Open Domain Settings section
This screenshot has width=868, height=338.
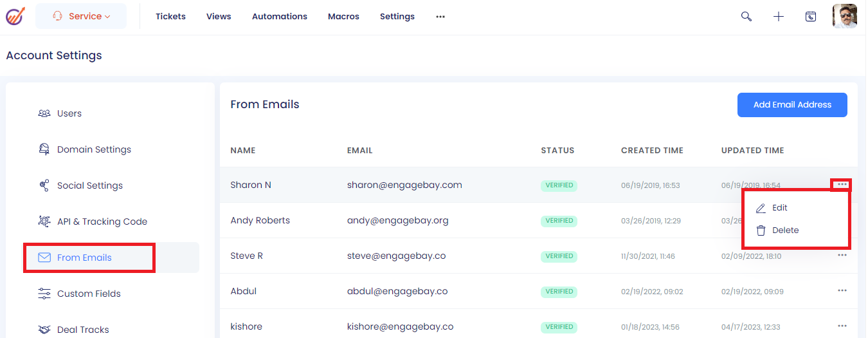[x=94, y=149]
